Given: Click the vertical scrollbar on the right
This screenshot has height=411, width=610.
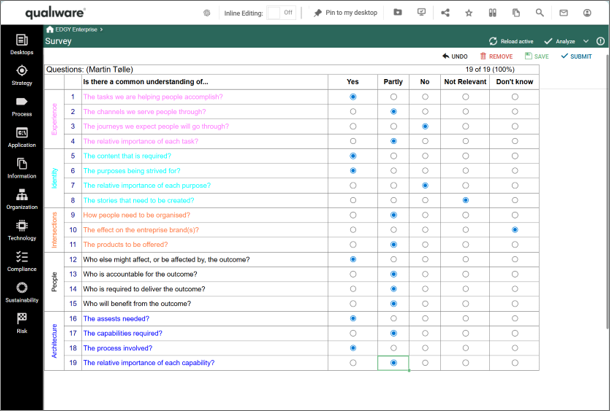Looking at the screenshot, I should tap(607, 191).
